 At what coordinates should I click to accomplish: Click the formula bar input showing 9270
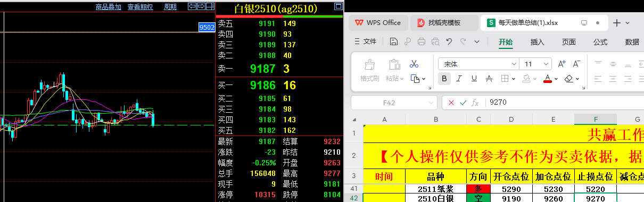pyautogui.click(x=564, y=103)
